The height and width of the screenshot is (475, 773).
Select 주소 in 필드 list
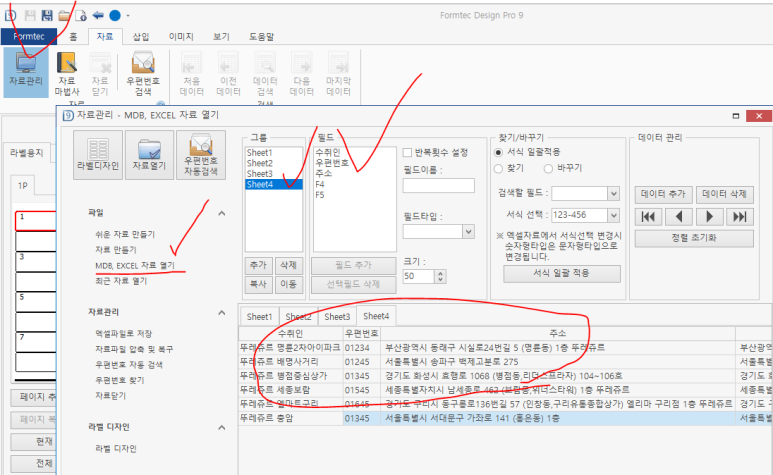pyautogui.click(x=323, y=173)
